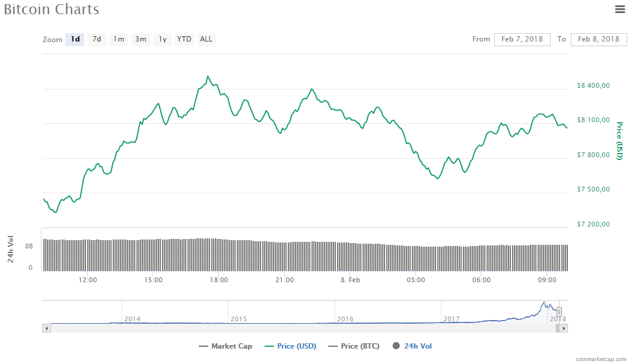Toggle Price (BTC) series in legend
The image size is (629, 364).
point(354,346)
